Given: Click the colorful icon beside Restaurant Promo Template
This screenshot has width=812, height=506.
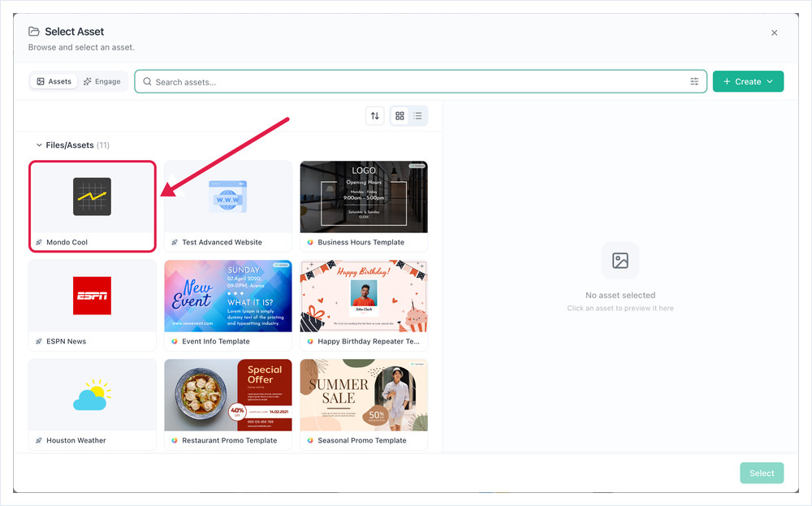Looking at the screenshot, I should point(175,440).
